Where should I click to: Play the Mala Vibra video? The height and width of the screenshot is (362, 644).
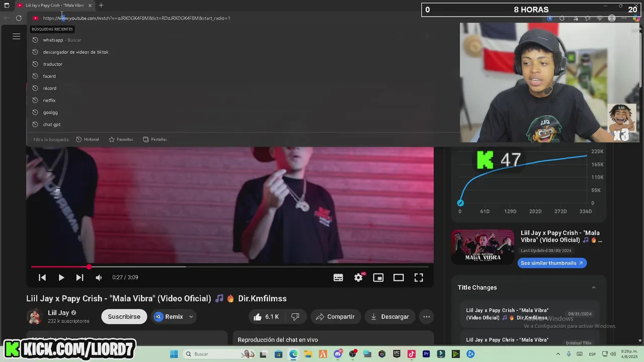(61, 278)
